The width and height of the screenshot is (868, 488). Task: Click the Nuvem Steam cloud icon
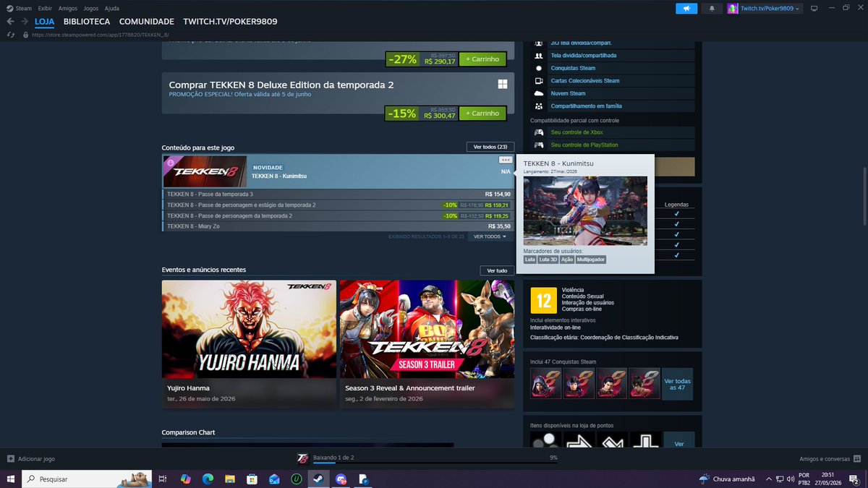[x=538, y=93]
